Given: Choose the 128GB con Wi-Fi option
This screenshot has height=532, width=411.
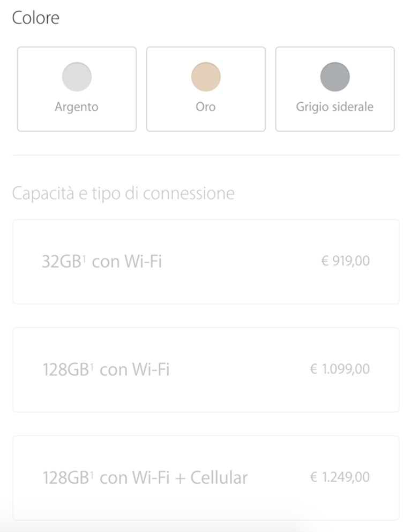Looking at the screenshot, I should [206, 370].
